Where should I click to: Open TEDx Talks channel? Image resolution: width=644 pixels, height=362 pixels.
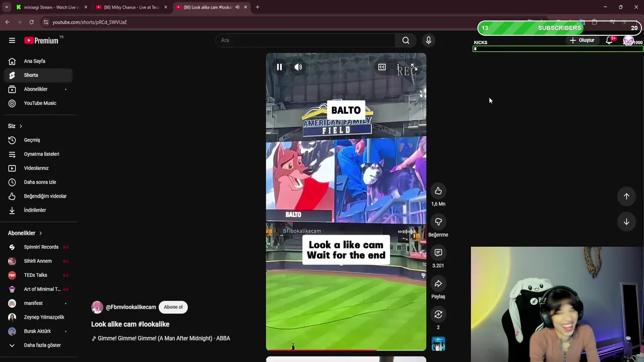(x=38, y=275)
